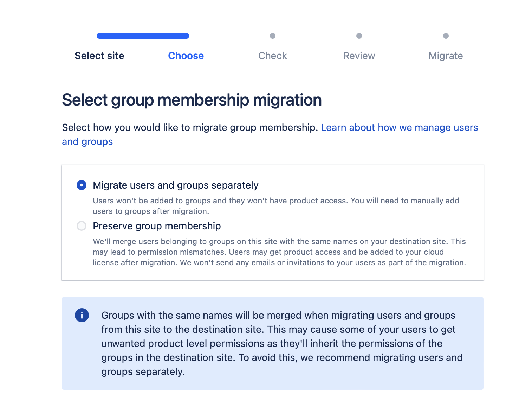Click the 'Migrate users and groups separately' label
532x413 pixels.
point(176,185)
